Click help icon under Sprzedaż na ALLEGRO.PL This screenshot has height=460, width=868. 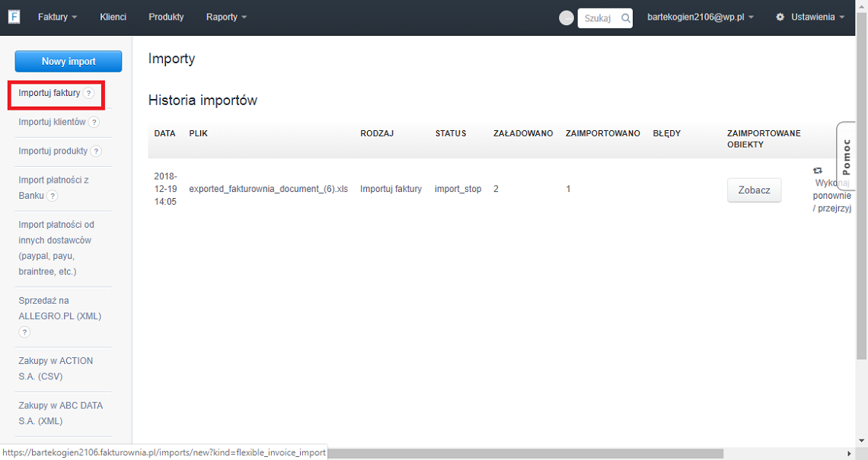coord(24,332)
